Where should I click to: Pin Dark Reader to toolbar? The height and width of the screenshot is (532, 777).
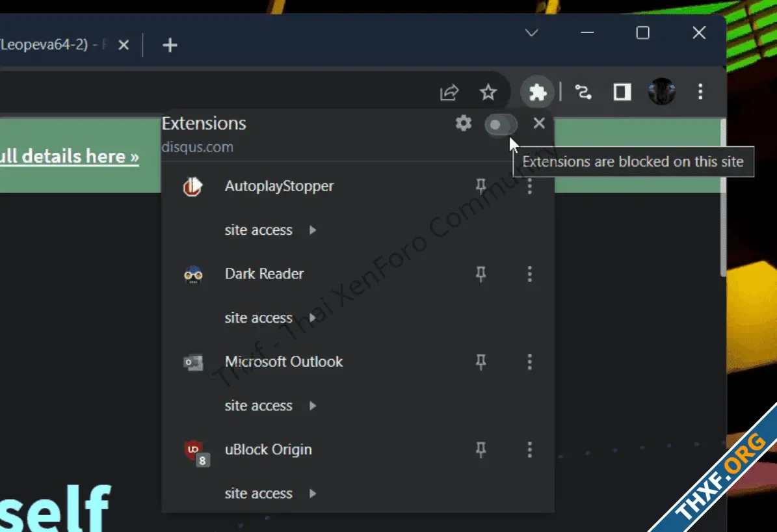tap(481, 274)
